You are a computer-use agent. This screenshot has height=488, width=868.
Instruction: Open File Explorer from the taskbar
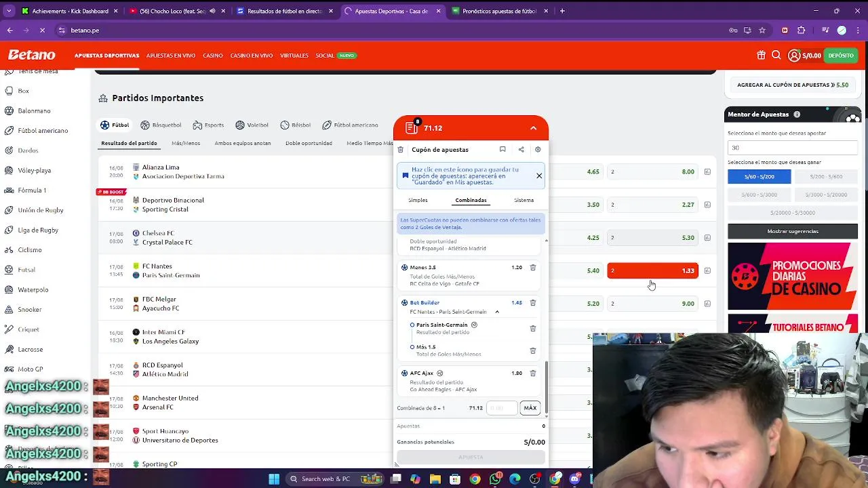[435, 479]
